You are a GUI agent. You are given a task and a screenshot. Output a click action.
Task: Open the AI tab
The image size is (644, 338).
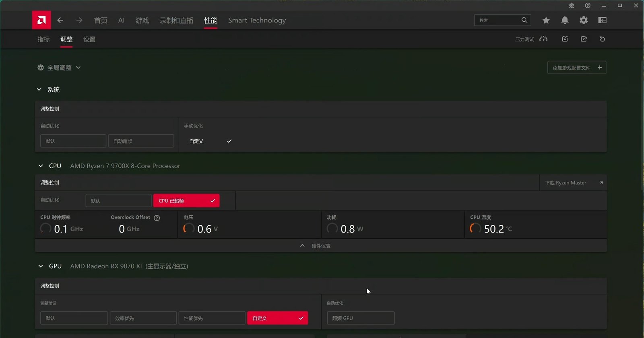(121, 20)
